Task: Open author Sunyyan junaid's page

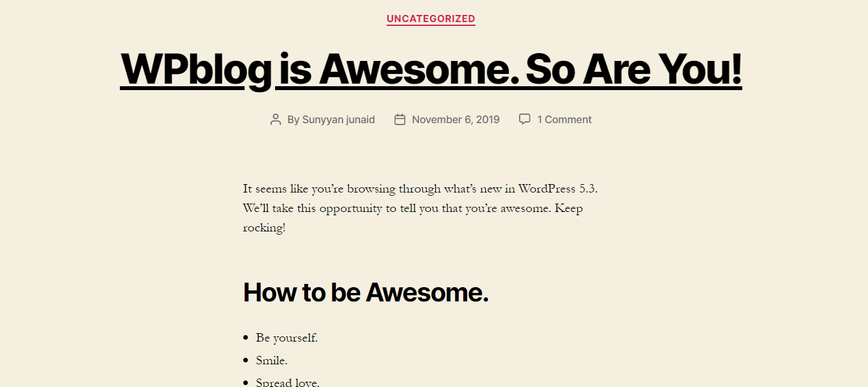Action: click(339, 119)
